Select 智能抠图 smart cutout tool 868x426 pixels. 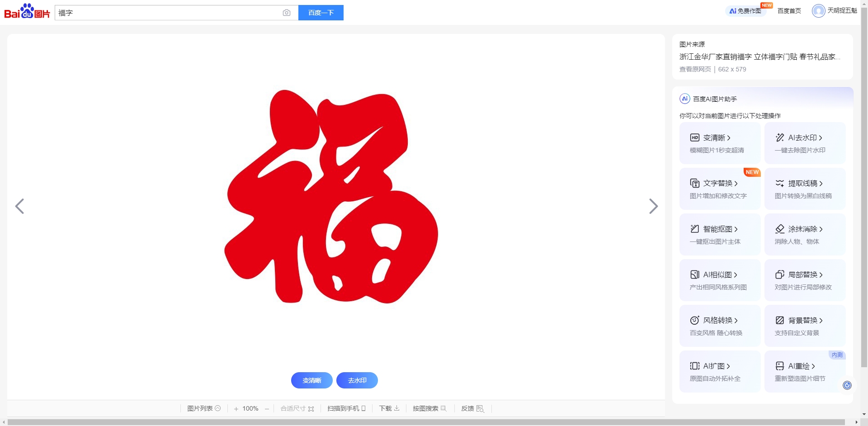(x=719, y=234)
